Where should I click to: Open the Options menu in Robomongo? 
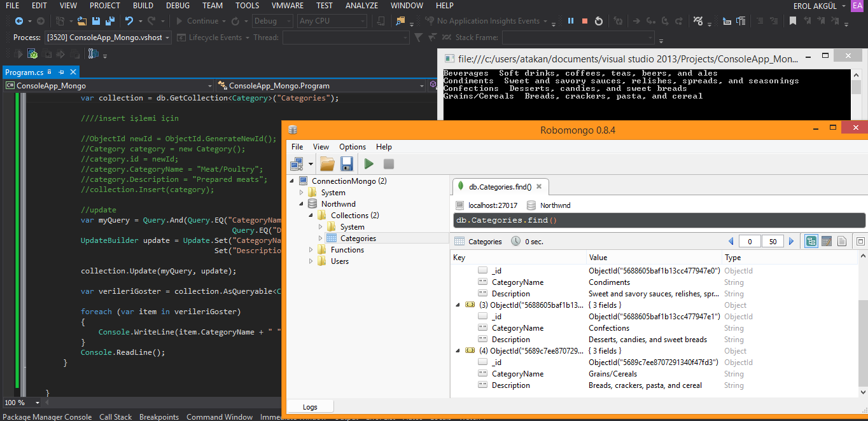[352, 146]
